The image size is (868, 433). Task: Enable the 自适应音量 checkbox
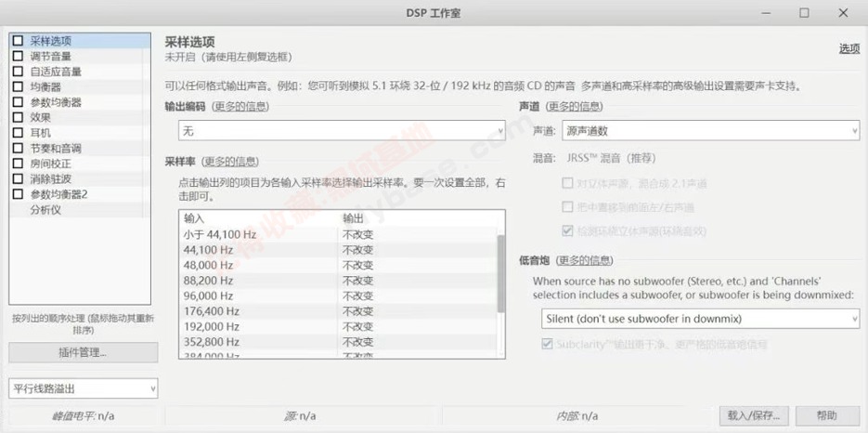point(19,72)
